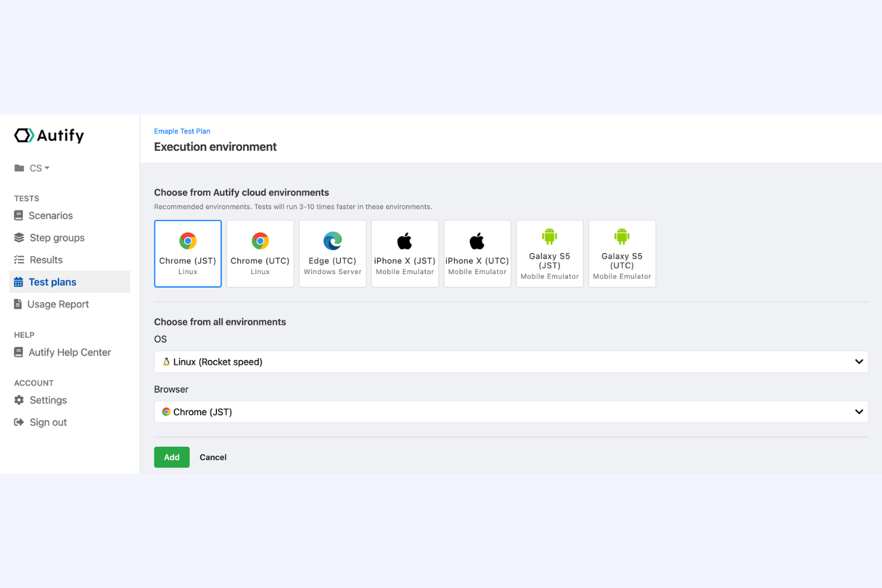Open the Usage Report section
Viewport: 882px width, 588px height.
click(58, 304)
